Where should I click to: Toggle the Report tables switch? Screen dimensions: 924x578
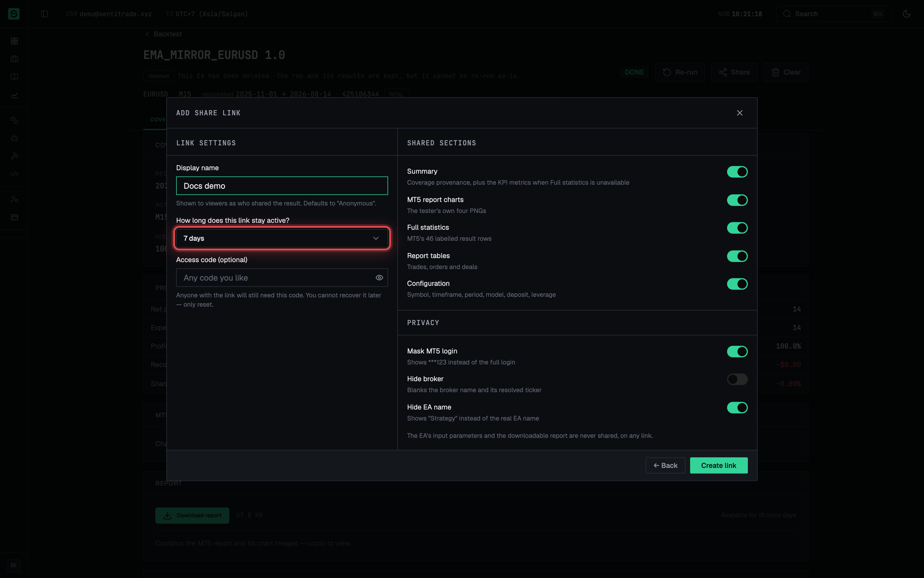(737, 256)
